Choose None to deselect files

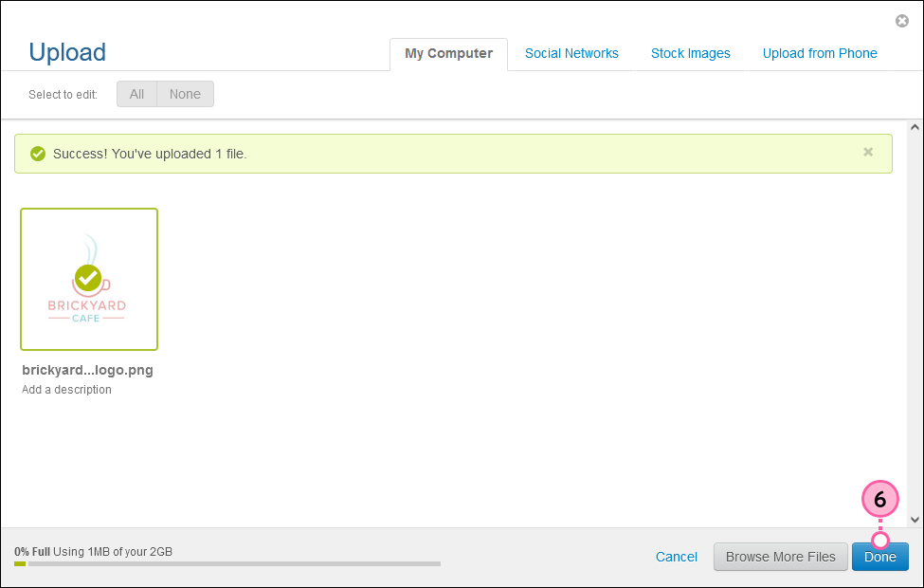[x=185, y=94]
